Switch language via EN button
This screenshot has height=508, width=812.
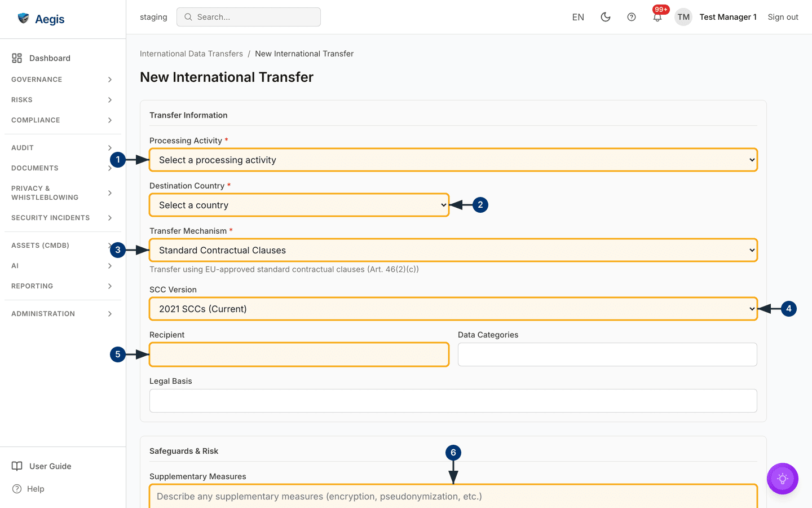tap(578, 17)
